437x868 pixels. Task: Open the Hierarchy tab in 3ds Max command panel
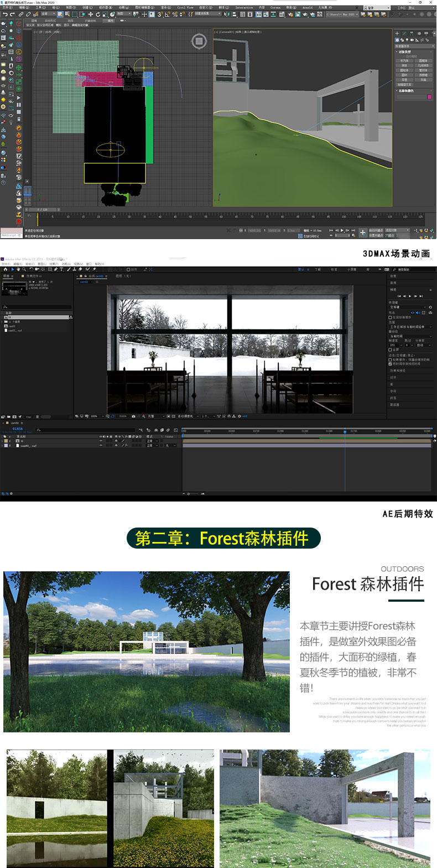coord(412,33)
